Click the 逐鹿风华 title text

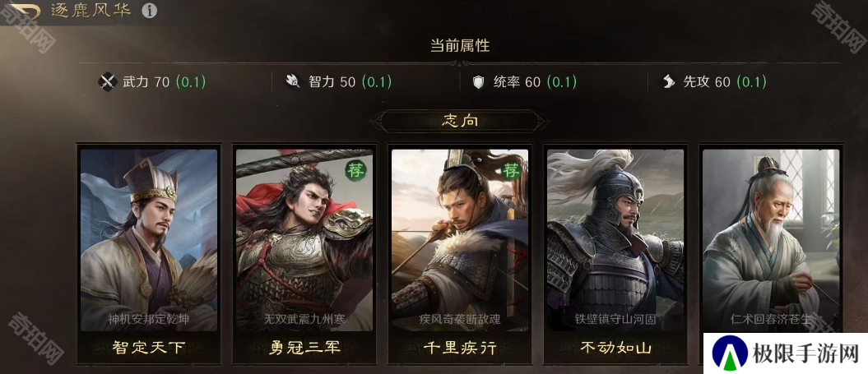point(91,11)
